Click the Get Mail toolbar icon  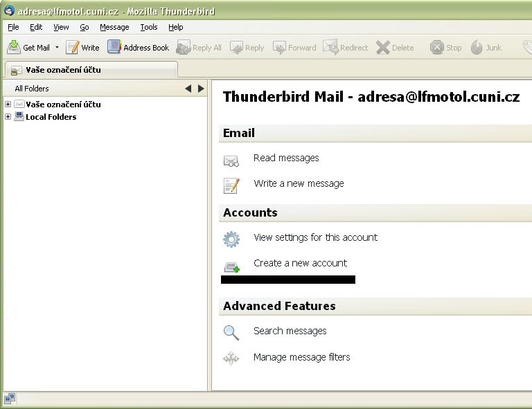pos(14,48)
